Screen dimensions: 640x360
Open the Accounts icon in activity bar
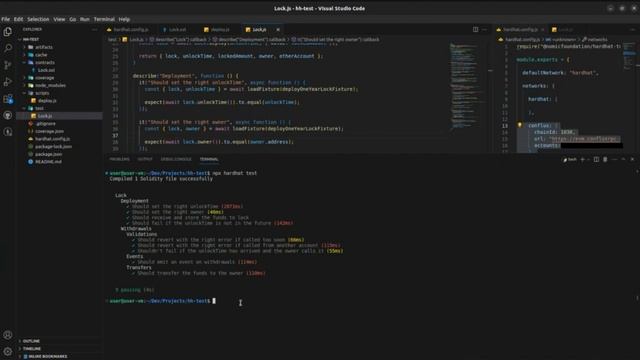(x=7, y=335)
